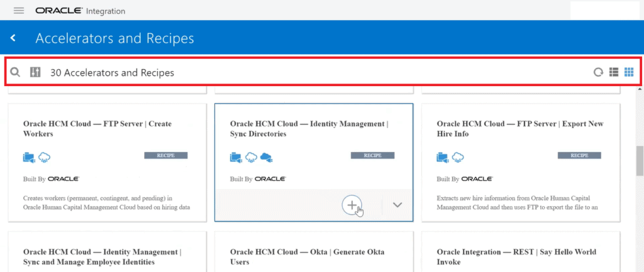Click outlined cloud icon on Sync Directories card
The image size is (644, 272).
click(251, 157)
